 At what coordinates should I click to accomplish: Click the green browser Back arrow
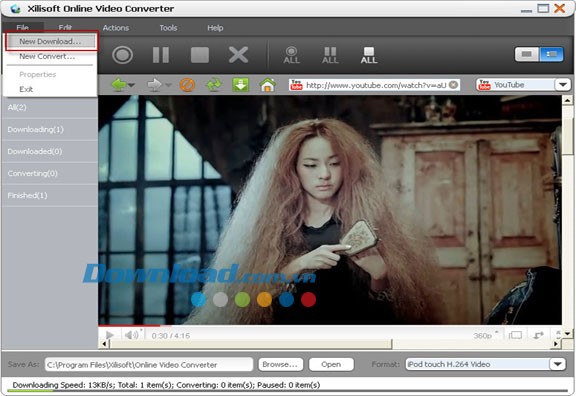(119, 85)
